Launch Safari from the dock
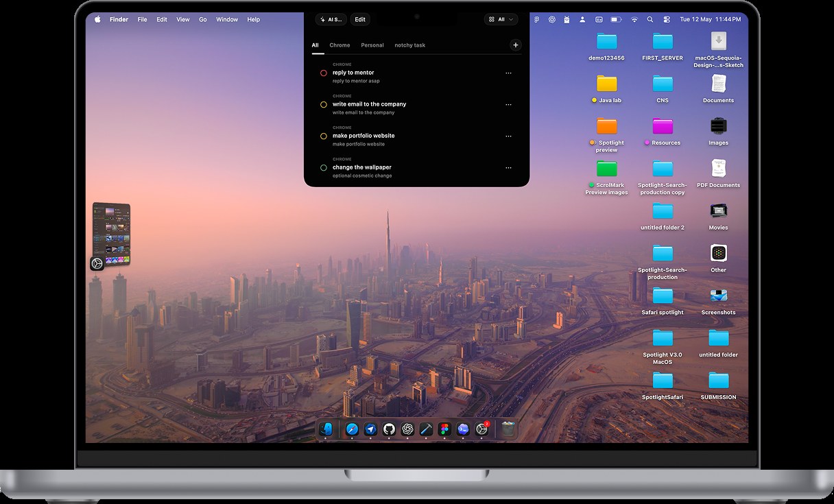The height and width of the screenshot is (504, 834). click(x=352, y=429)
